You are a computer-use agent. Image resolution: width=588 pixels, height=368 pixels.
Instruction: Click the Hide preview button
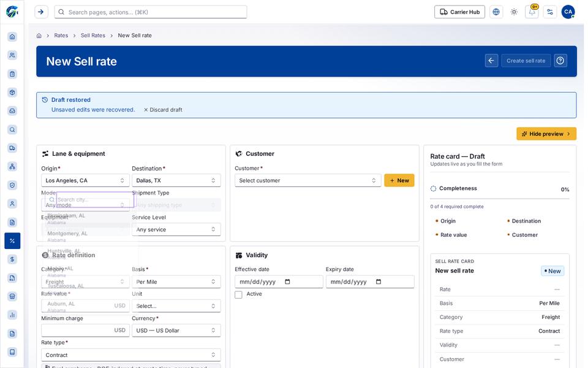(x=546, y=134)
